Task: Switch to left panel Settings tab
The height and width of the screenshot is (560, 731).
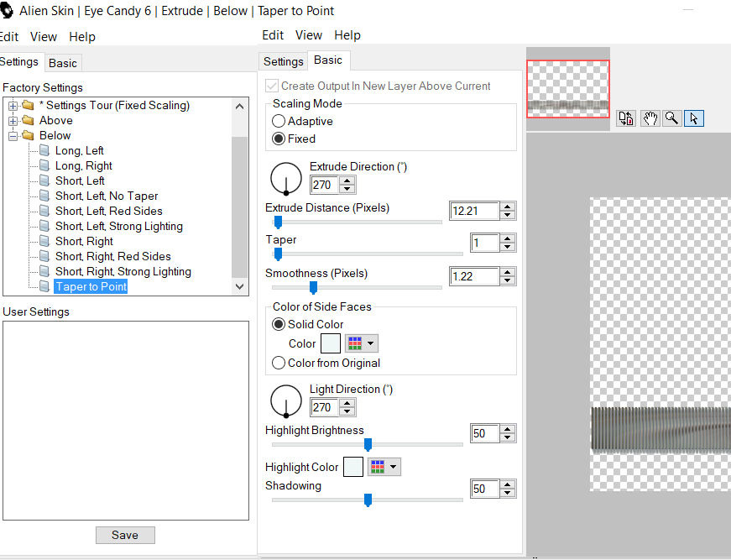Action: [x=19, y=61]
